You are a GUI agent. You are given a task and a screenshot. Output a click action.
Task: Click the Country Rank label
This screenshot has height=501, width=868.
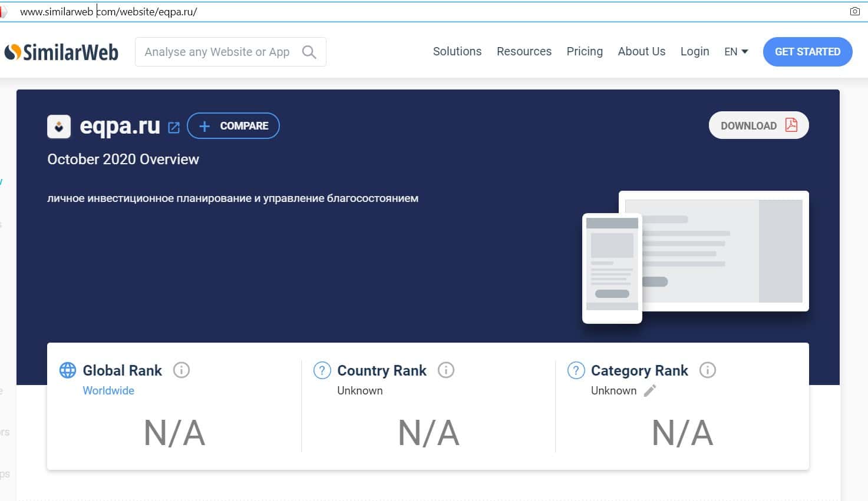coord(382,370)
